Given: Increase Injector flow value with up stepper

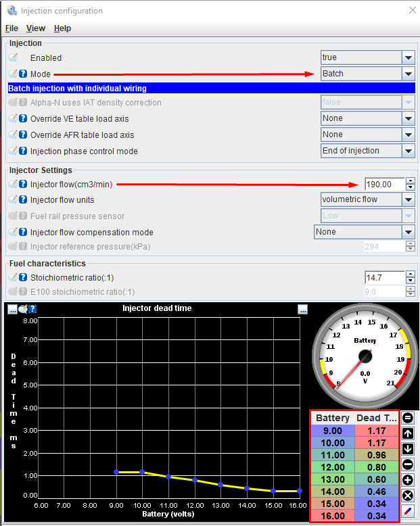Looking at the screenshot, I should pos(410,181).
